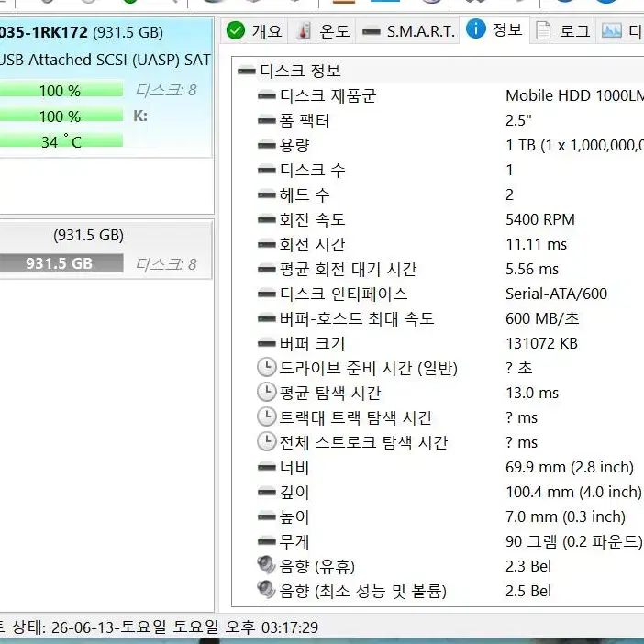
Task: Click the 1 TB capacity value
Action: (x=574, y=145)
